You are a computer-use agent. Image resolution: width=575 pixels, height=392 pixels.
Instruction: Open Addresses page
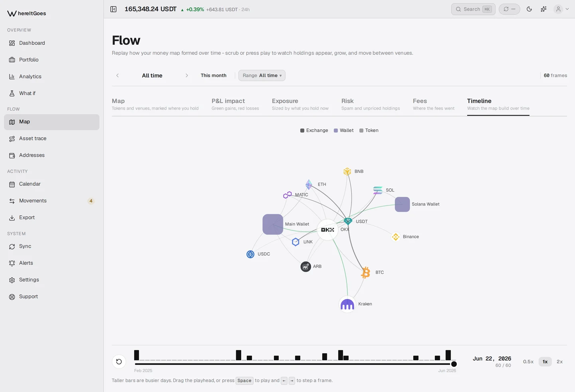(x=52, y=155)
